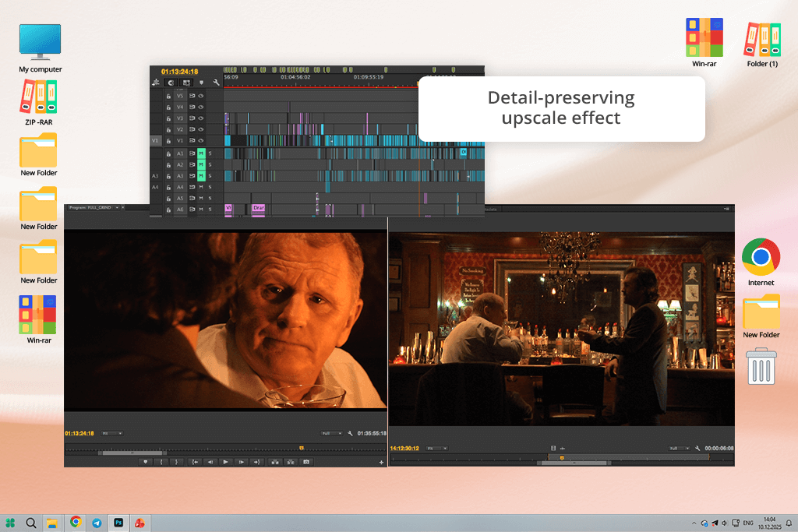
Task: Export frame with camera icon
Action: point(306,462)
